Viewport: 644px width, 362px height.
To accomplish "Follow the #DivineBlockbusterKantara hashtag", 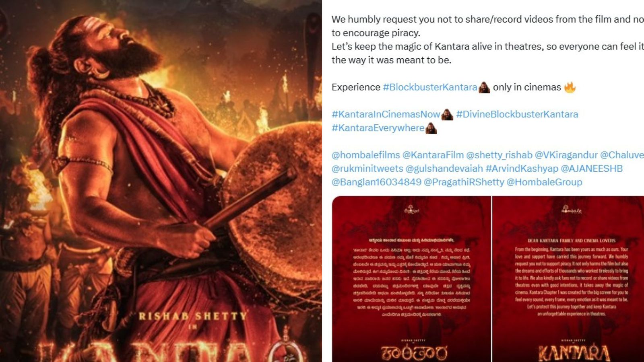I will tap(517, 114).
